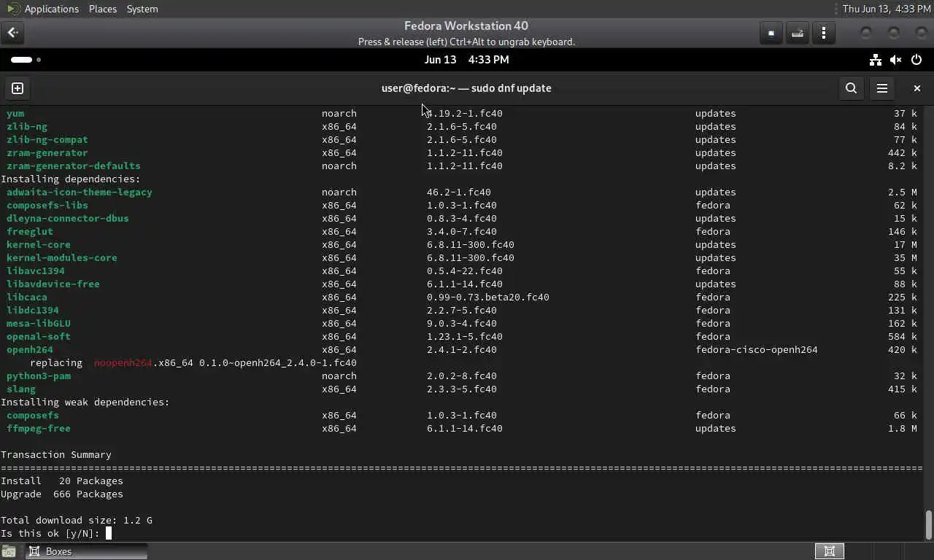The height and width of the screenshot is (560, 934).
Task: Click the 'adwaita-icon-theme-legacy' package name
Action: coord(80,192)
